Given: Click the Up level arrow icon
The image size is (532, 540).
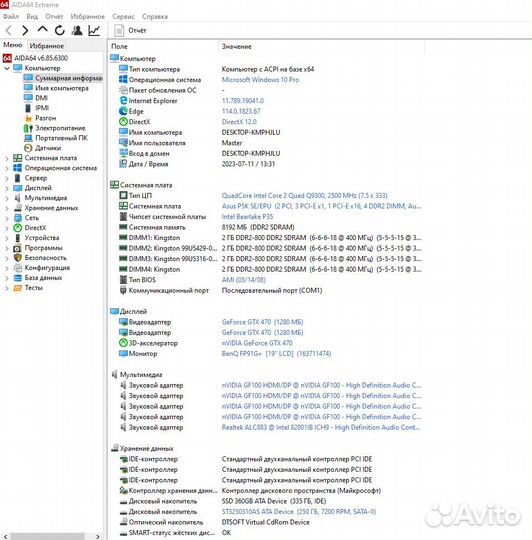Looking at the screenshot, I should coord(42,30).
